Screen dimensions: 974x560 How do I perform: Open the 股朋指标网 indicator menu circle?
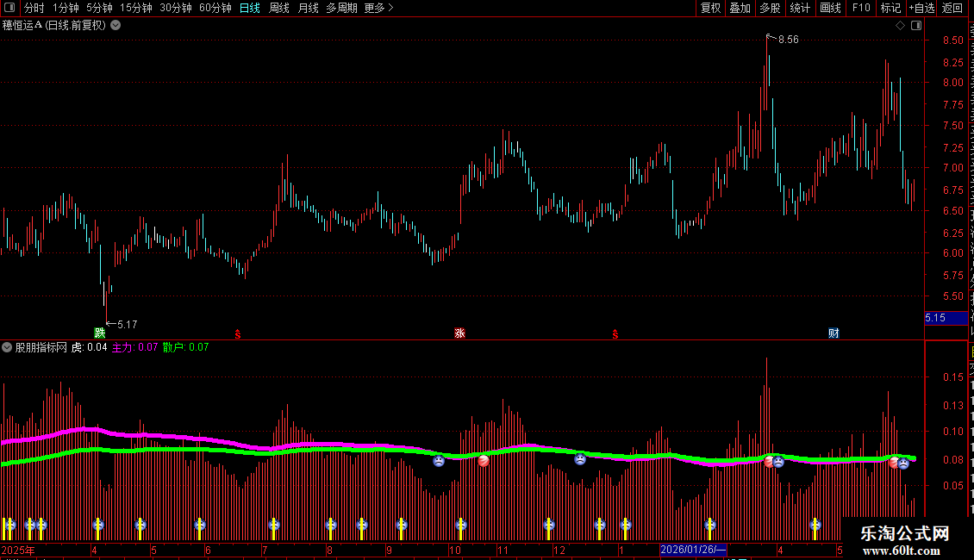pos(7,347)
